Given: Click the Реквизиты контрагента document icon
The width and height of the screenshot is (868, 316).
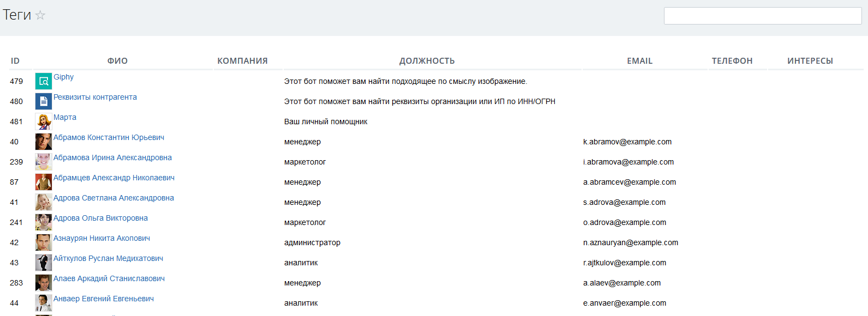Looking at the screenshot, I should tap(44, 101).
